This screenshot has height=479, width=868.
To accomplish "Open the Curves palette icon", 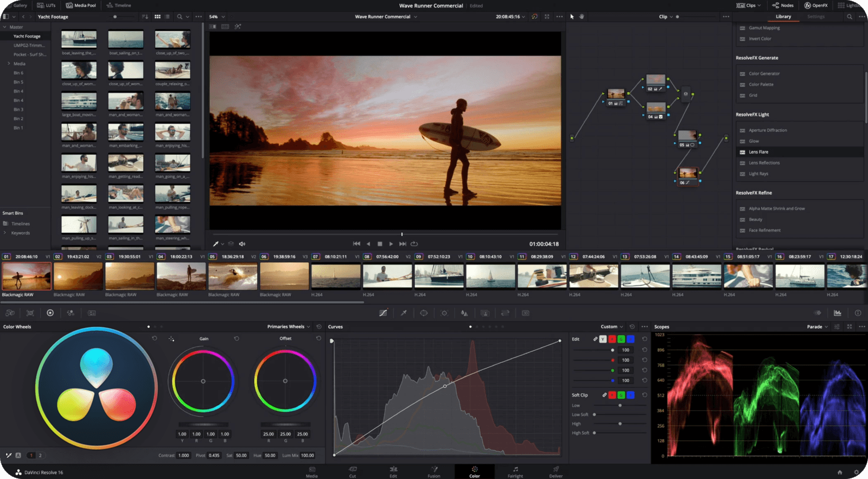I will pyautogui.click(x=383, y=313).
